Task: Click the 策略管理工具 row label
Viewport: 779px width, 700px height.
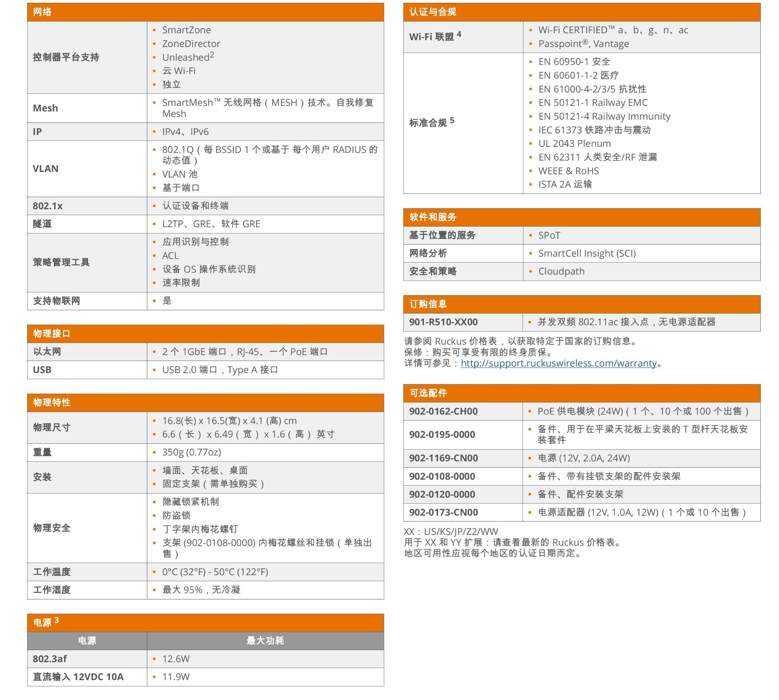Action: (x=61, y=262)
